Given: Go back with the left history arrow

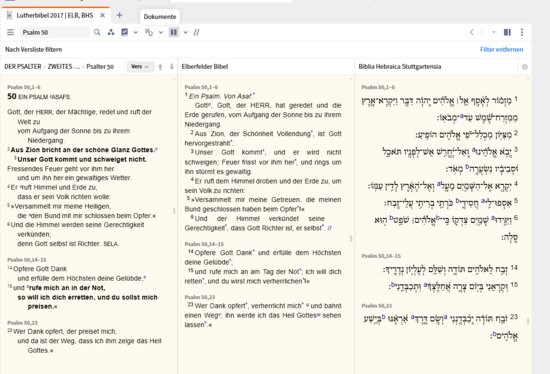Looking at the screenshot, I should pyautogui.click(x=472, y=32).
